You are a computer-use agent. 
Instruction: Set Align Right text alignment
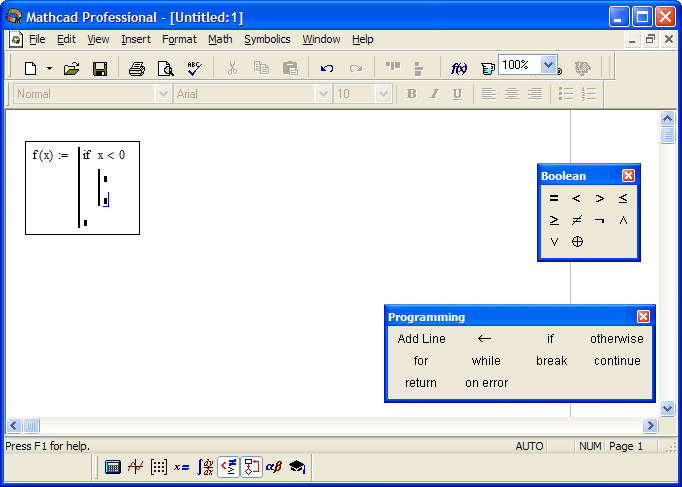(535, 93)
